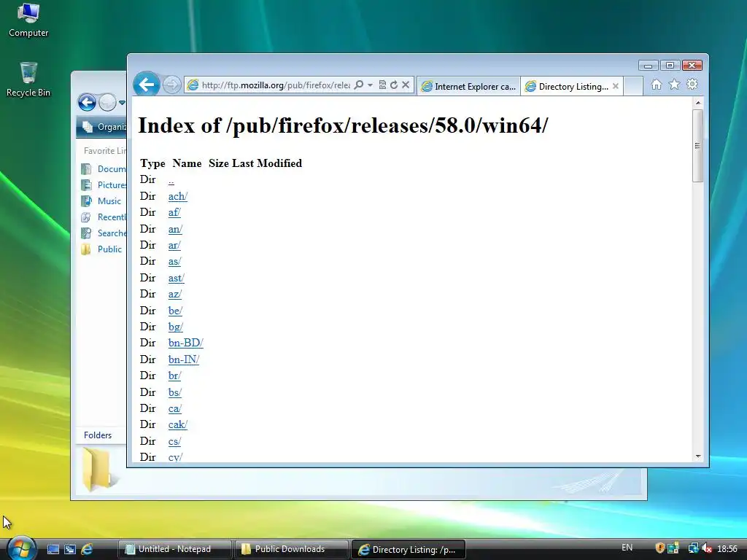Click the page scrollbar up arrow

(x=698, y=103)
